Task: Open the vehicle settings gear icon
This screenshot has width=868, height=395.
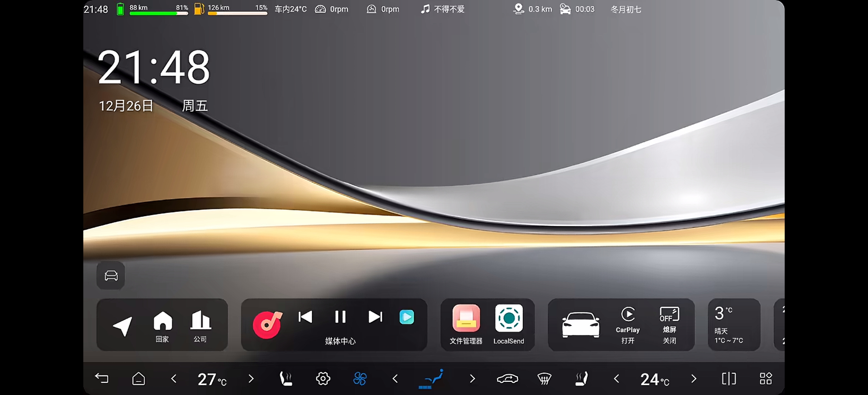Action: click(x=323, y=379)
